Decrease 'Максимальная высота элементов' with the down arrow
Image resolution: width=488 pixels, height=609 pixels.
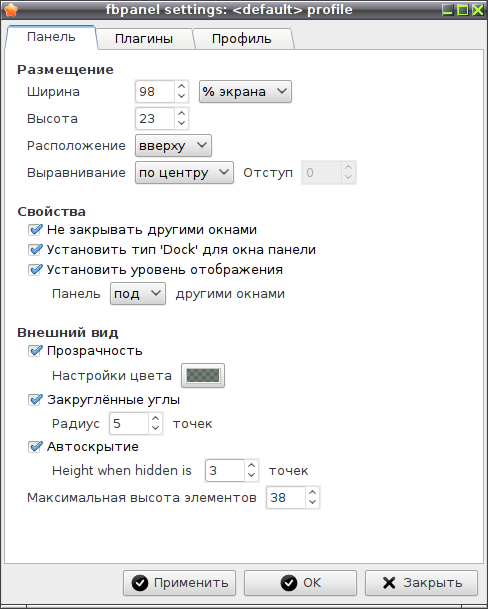tap(312, 503)
